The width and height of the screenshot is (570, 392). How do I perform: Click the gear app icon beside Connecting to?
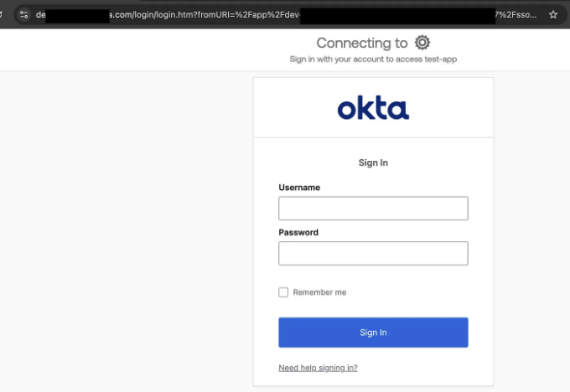click(x=422, y=43)
